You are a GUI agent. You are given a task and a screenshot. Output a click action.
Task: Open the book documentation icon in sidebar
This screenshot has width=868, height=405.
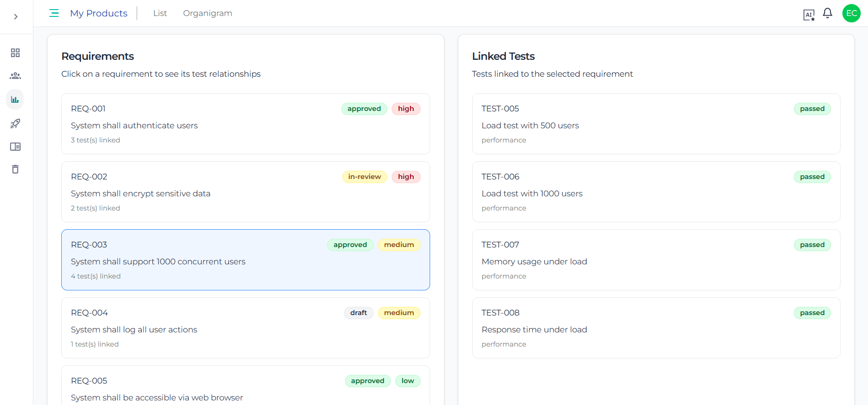pos(15,147)
